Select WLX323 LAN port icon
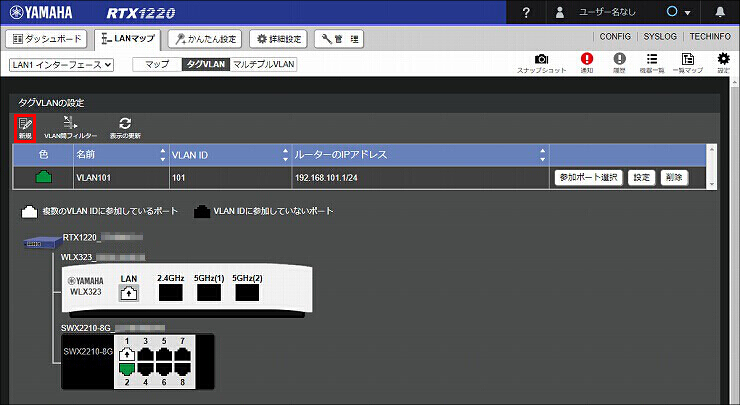Viewport: 740px width, 405px height. [x=128, y=293]
